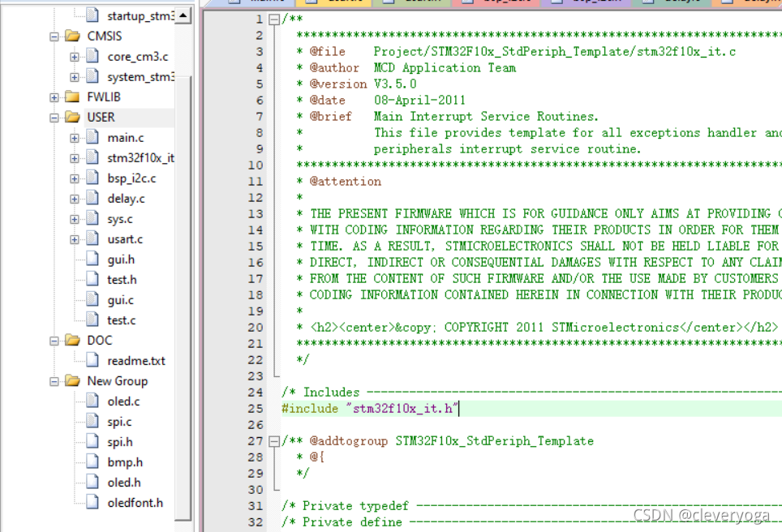
Task: Click the gui.h file icon
Action: [92, 259]
